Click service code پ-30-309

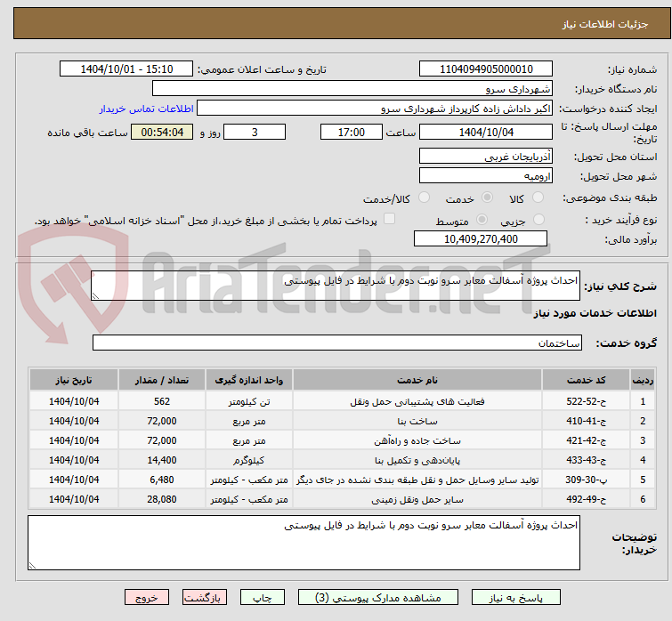coord(586,480)
